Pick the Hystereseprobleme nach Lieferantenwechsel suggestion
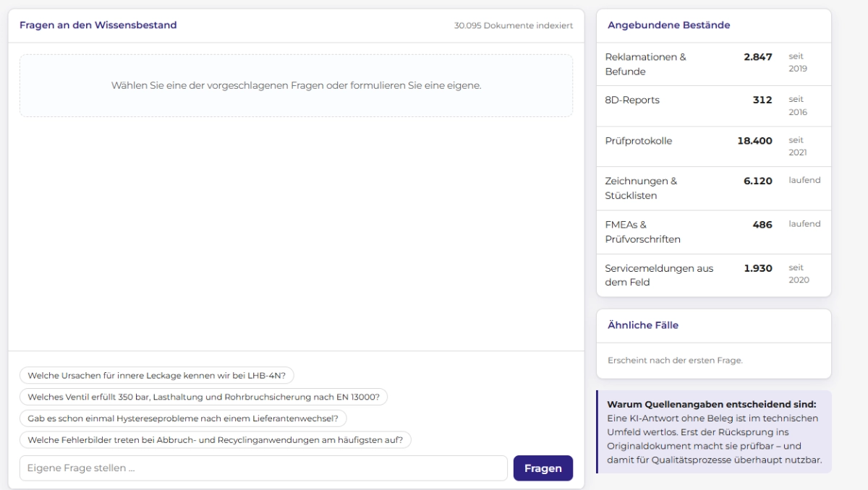Screen dimensions: 868x490 tap(183, 418)
